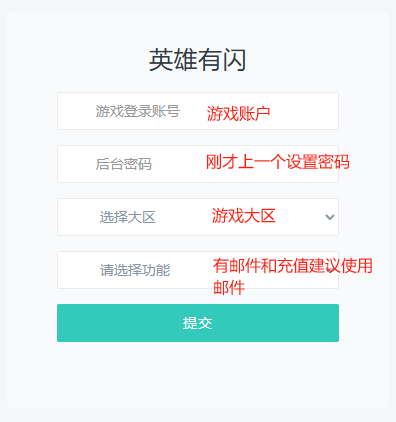The height and width of the screenshot is (422, 396).
Task: Click the 提交 submit button
Action: click(x=198, y=323)
